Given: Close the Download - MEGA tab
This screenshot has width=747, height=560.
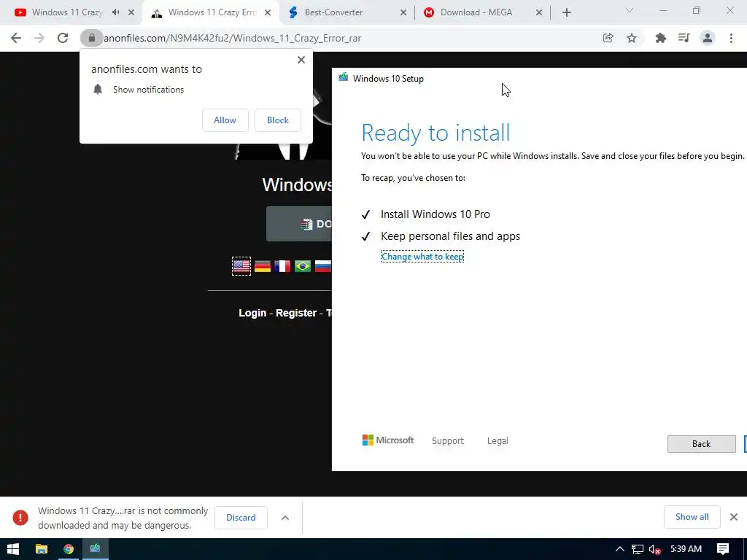Looking at the screenshot, I should [539, 12].
